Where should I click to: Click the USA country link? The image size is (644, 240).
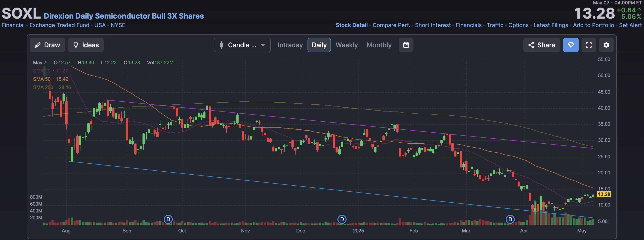[x=100, y=25]
